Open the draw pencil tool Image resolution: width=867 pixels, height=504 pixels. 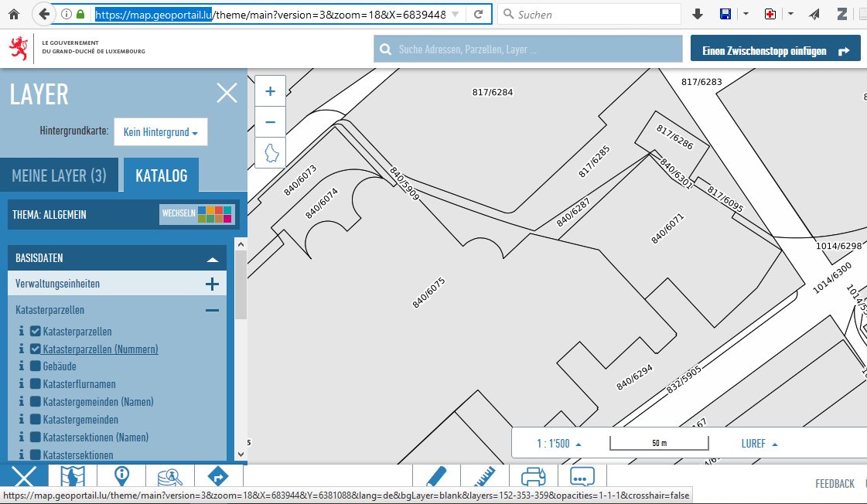point(436,478)
